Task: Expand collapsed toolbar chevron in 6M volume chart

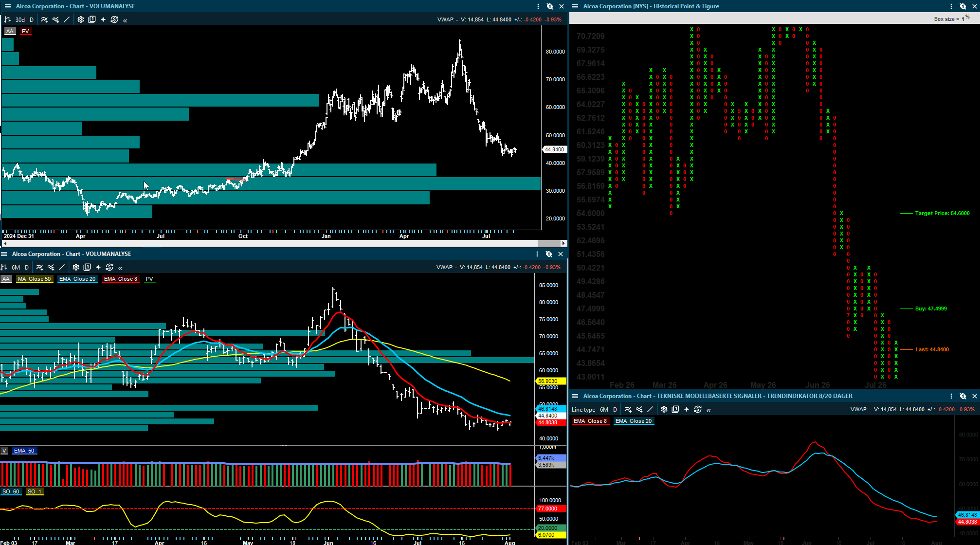Action: coord(120,268)
